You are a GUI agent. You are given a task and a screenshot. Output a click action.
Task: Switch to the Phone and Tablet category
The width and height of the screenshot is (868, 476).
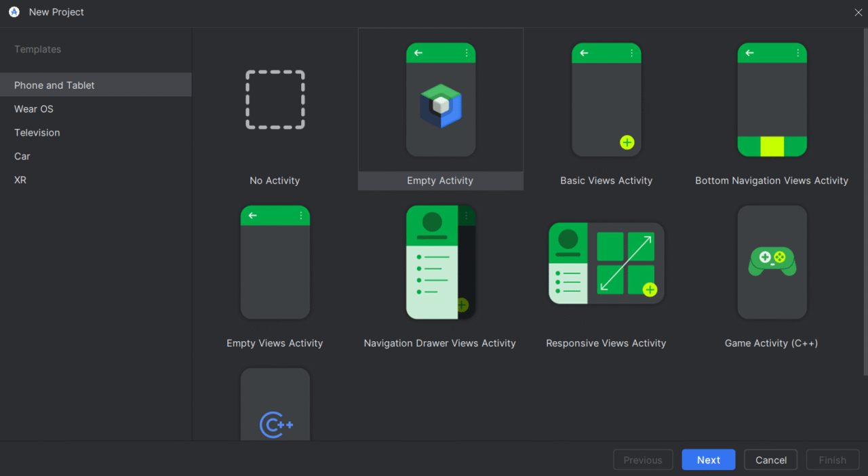[x=54, y=85]
